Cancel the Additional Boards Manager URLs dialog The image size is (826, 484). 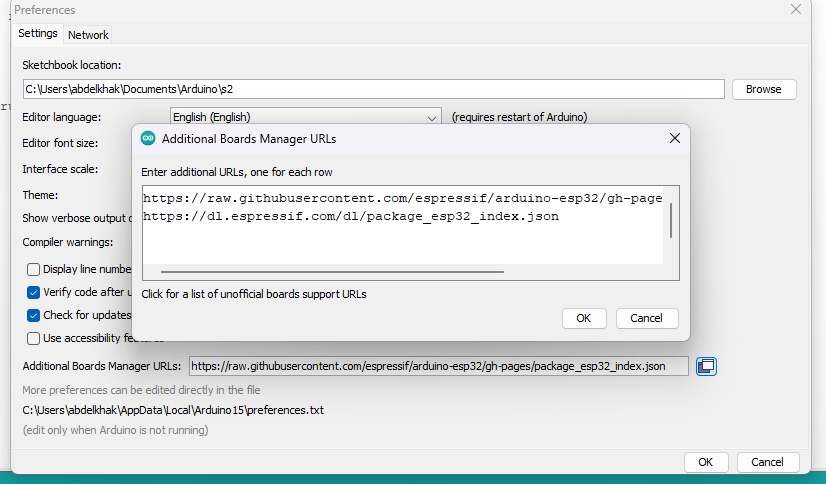click(x=646, y=318)
